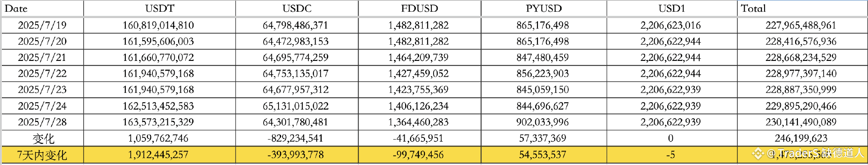Select PYUSD value 902,033,996
868x165 pixels.
(x=543, y=122)
